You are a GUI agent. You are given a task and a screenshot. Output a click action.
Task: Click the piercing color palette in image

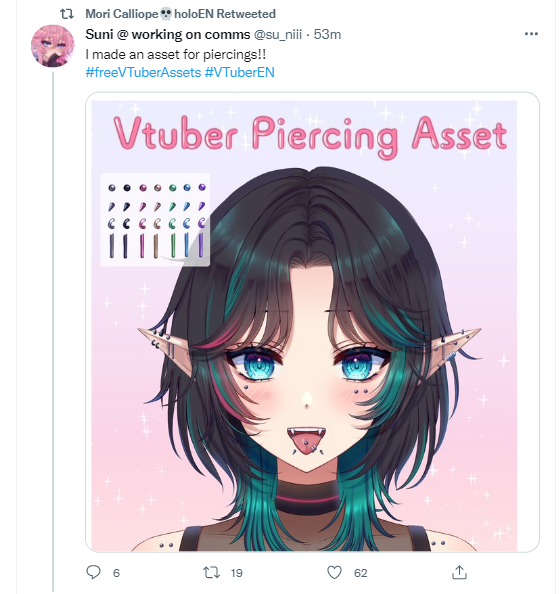[155, 220]
